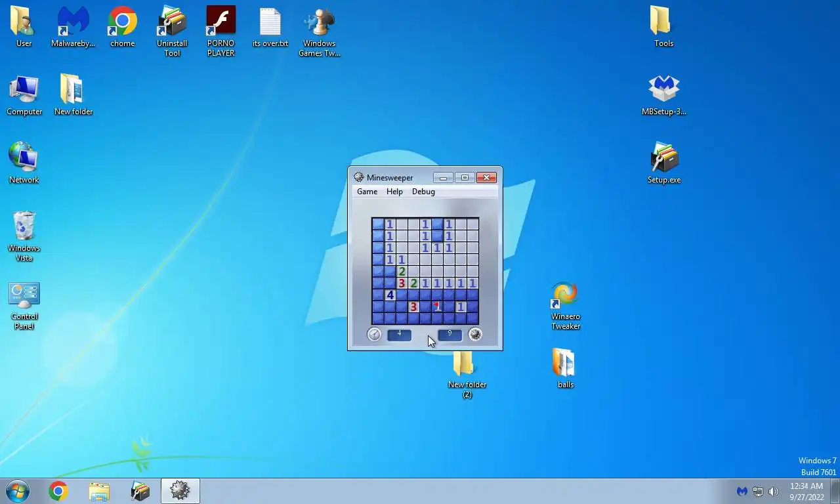This screenshot has height=504, width=840.
Task: Click the timer display showing 4
Action: pyautogui.click(x=399, y=335)
